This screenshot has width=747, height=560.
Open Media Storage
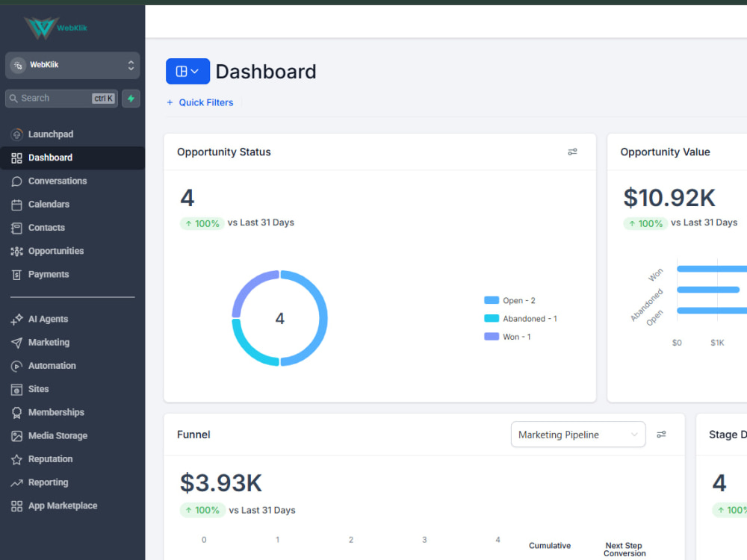(x=72, y=436)
